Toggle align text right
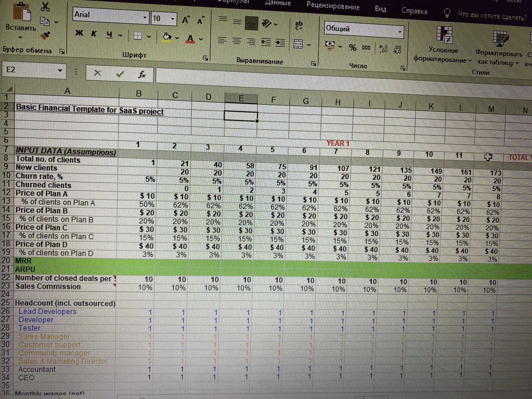Viewport: 532px width, 399px height. (x=252, y=42)
